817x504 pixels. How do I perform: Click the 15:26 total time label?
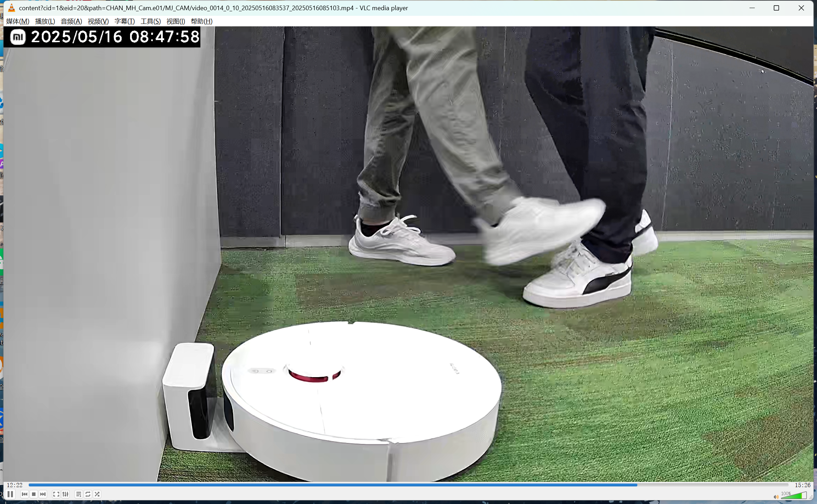pos(803,485)
